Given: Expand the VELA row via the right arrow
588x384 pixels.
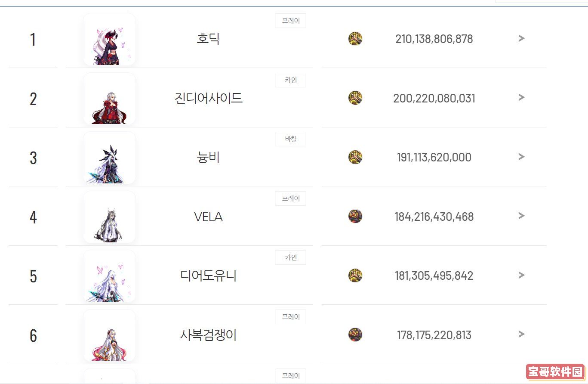Looking at the screenshot, I should pos(521,216).
